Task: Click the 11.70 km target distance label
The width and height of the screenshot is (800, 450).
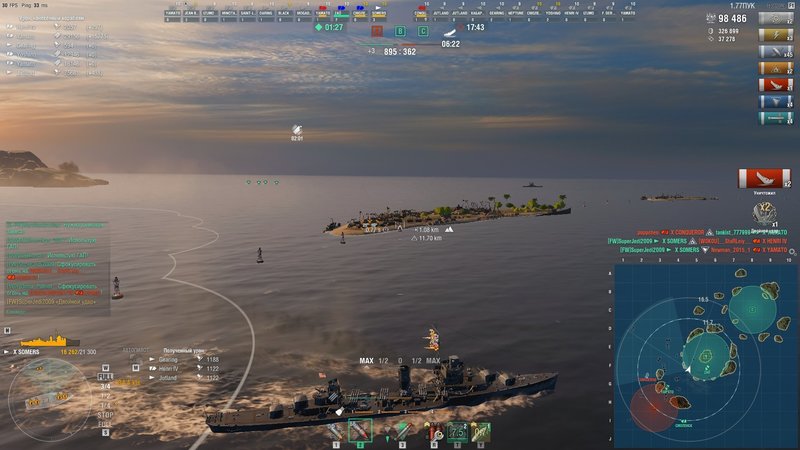Action: click(x=427, y=238)
